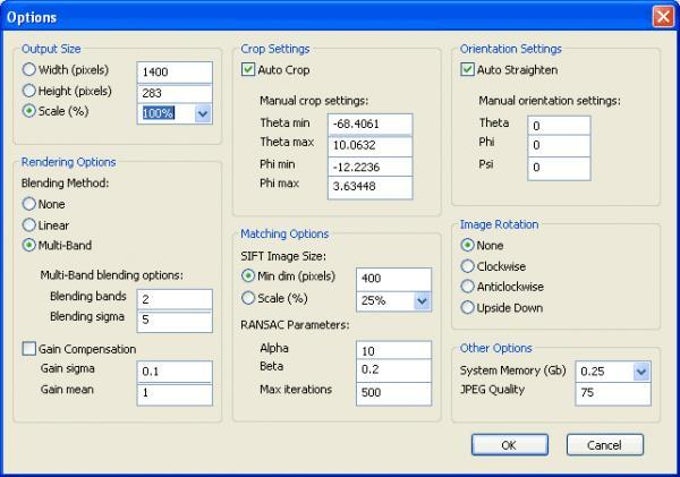Click the RANSAC Alpha field
The height and width of the screenshot is (477, 680).
[394, 350]
